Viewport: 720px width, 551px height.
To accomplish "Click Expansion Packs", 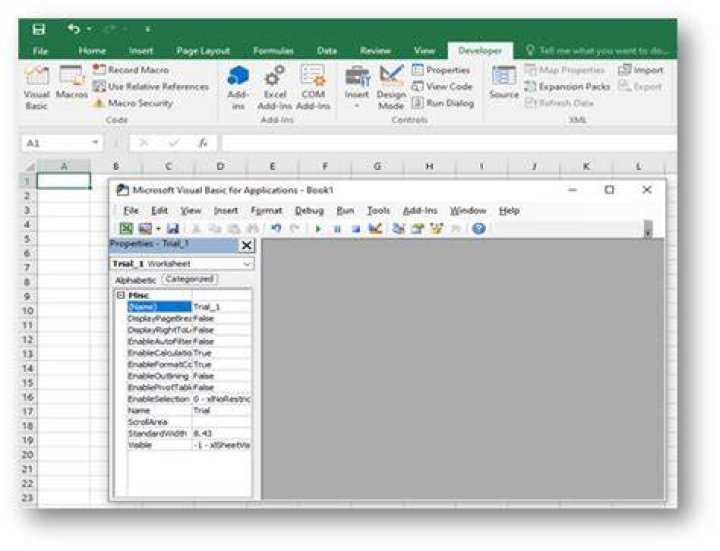I will coord(567,86).
